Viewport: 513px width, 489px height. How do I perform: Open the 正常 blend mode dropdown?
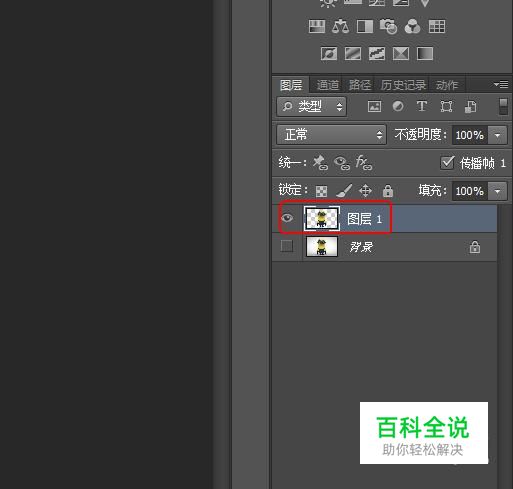(331, 135)
